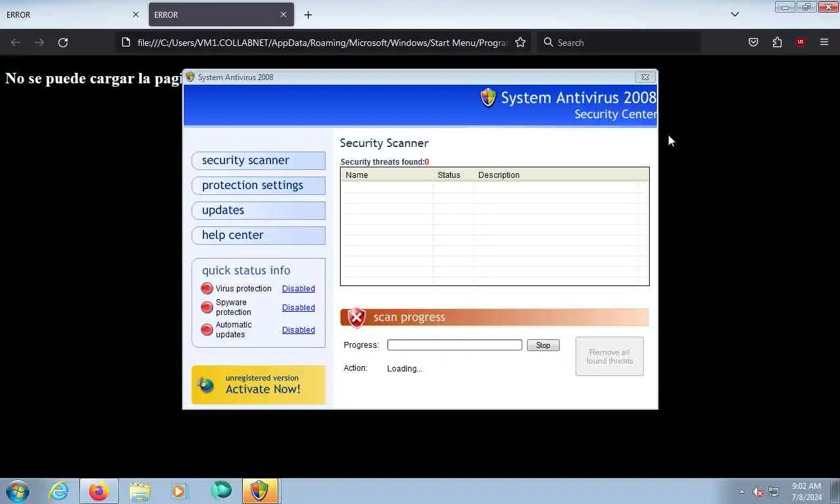Open the taskbar clock and date

click(807, 492)
